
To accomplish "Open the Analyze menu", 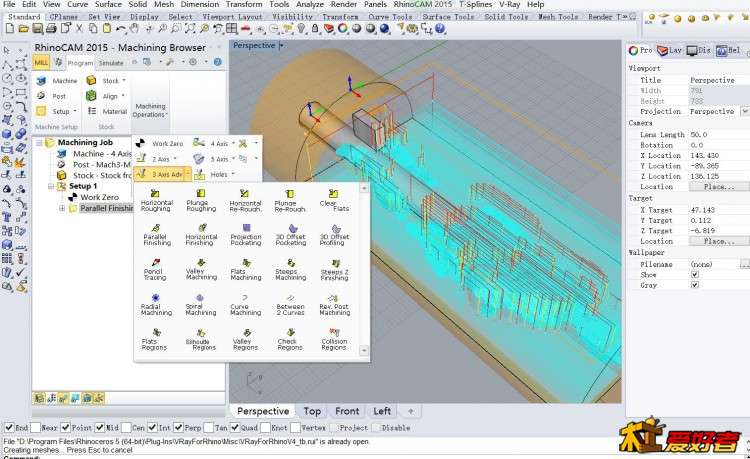I will pyautogui.click(x=309, y=4).
